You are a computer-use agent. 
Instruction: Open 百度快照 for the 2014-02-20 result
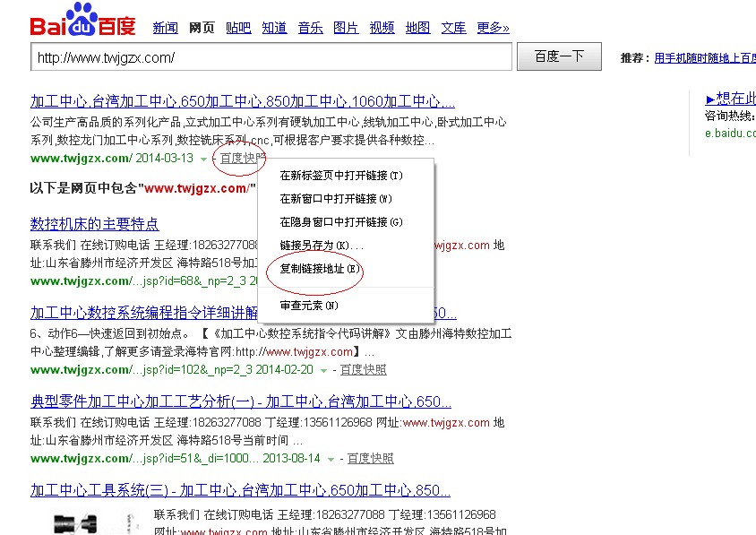(363, 369)
